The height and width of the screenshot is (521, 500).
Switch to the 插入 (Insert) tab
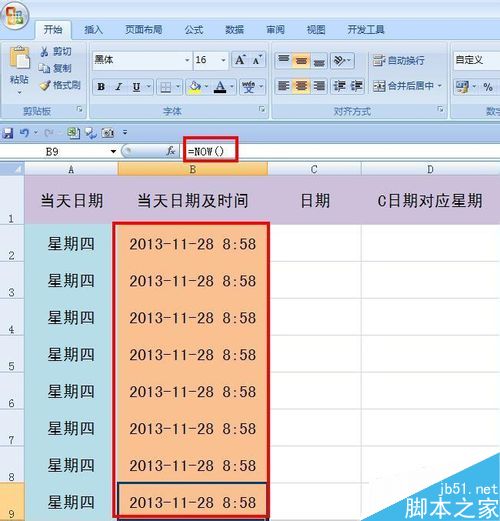(93, 30)
